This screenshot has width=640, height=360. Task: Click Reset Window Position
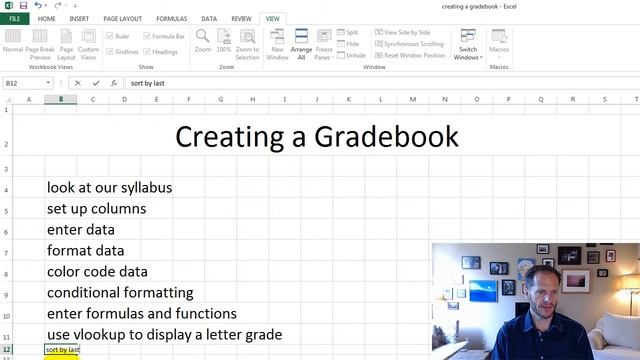click(x=410, y=55)
